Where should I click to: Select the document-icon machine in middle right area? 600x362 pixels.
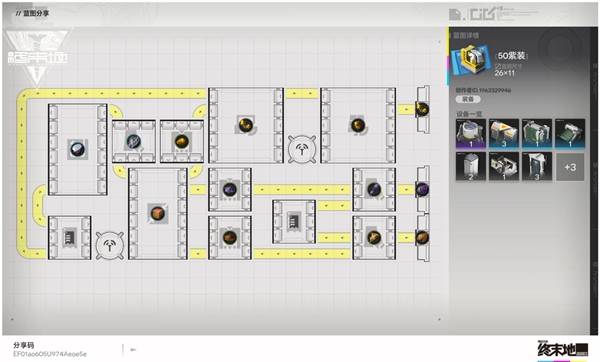tap(294, 222)
